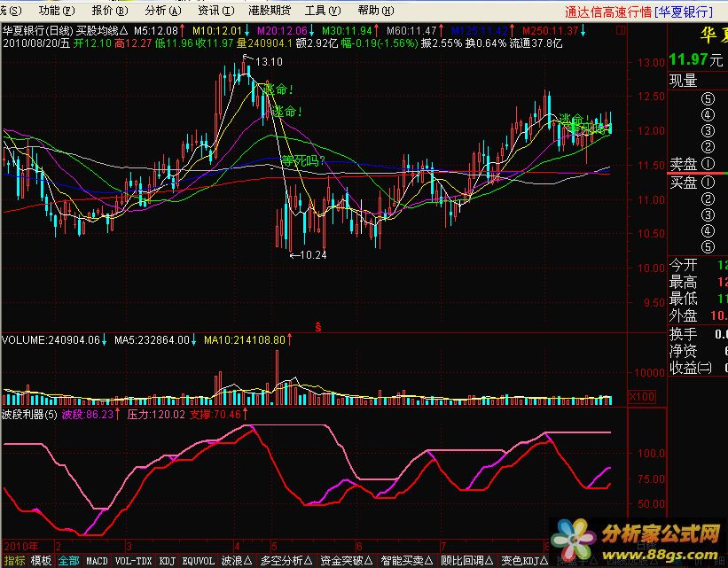Click the 现量 label in quote panel
The image size is (728, 568).
(x=683, y=82)
